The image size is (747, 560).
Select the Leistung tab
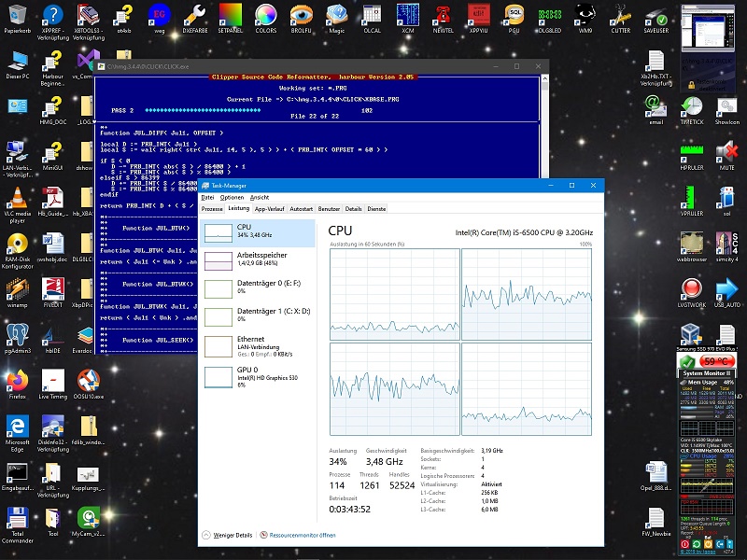point(239,208)
